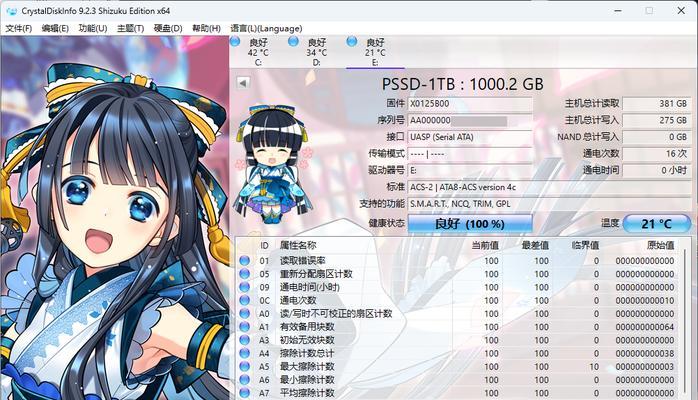Image resolution: width=698 pixels, height=400 pixels.
Task: Click the interface field UASP (Serial ATA)
Action: (x=470, y=137)
